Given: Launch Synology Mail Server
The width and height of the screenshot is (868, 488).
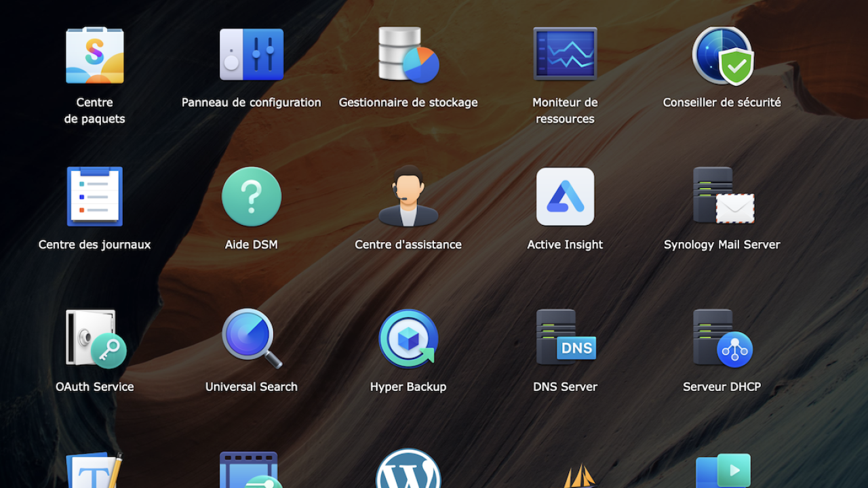Looking at the screenshot, I should [722, 196].
